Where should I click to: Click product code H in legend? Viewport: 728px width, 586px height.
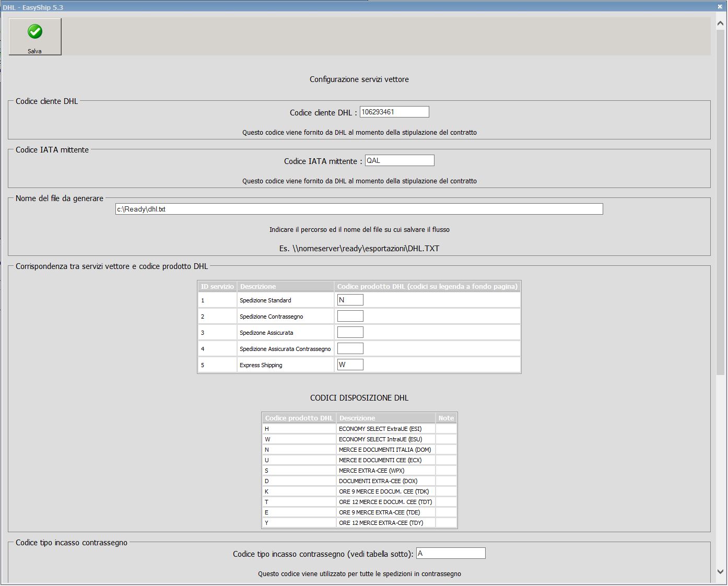[x=267, y=429]
